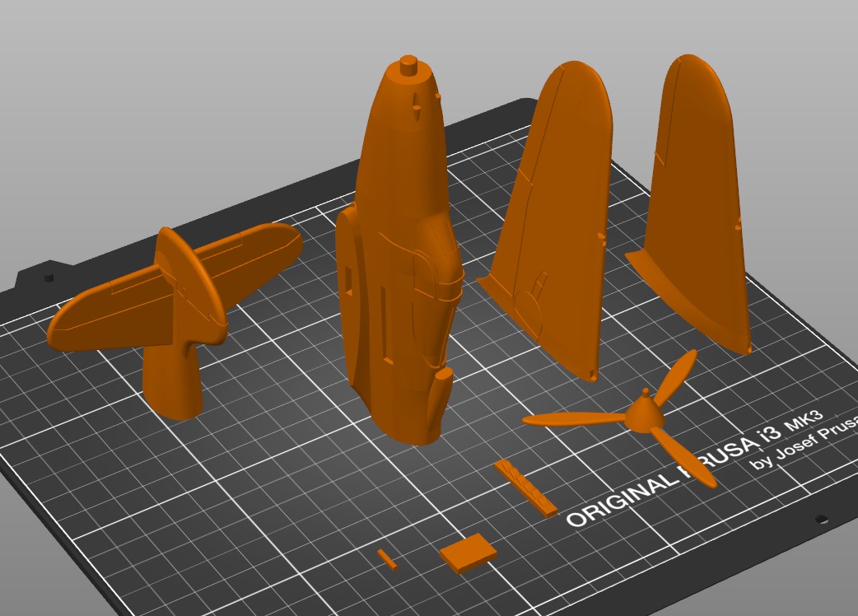Select the small flat square plate
This screenshot has height=616, width=858.
(x=469, y=553)
